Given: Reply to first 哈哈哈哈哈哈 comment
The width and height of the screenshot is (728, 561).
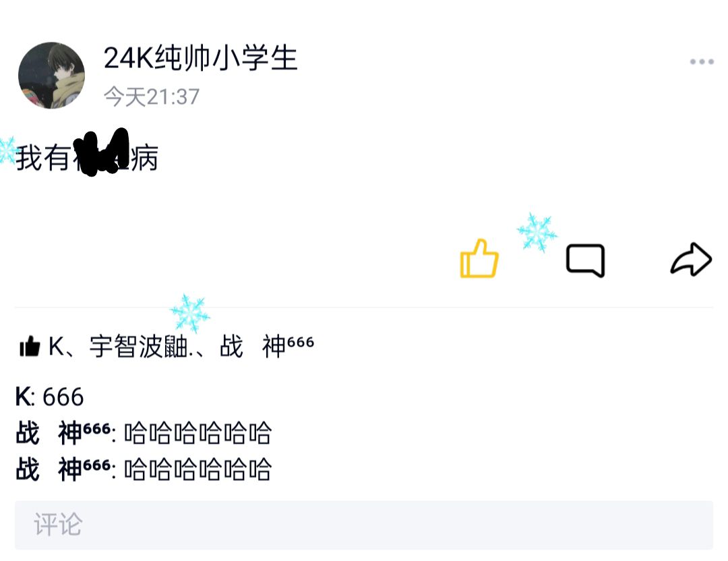Looking at the screenshot, I should point(198,433).
